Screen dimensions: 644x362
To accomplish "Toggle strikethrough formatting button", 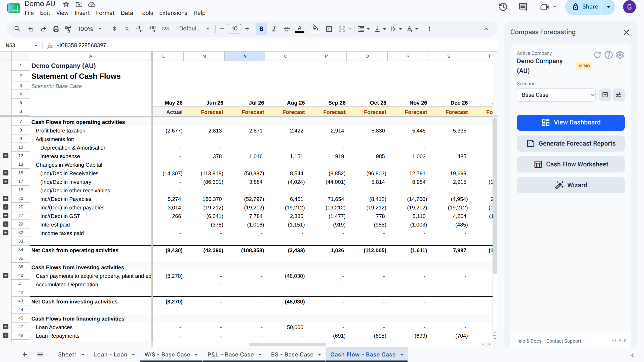I will [x=287, y=29].
